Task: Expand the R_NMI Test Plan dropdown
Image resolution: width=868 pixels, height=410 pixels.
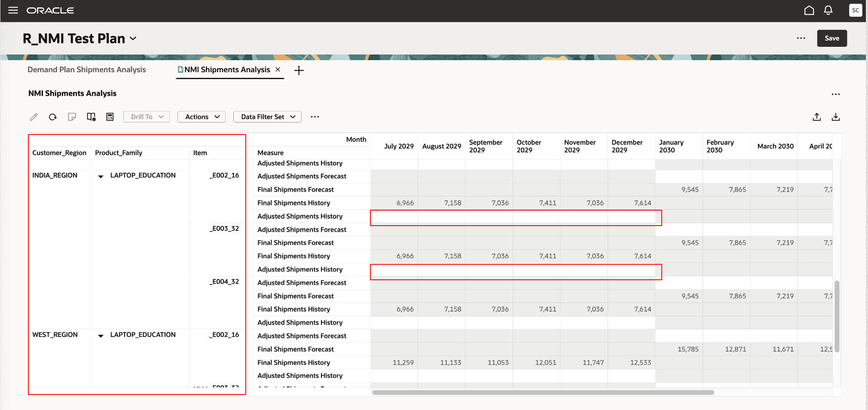Action: 133,38
